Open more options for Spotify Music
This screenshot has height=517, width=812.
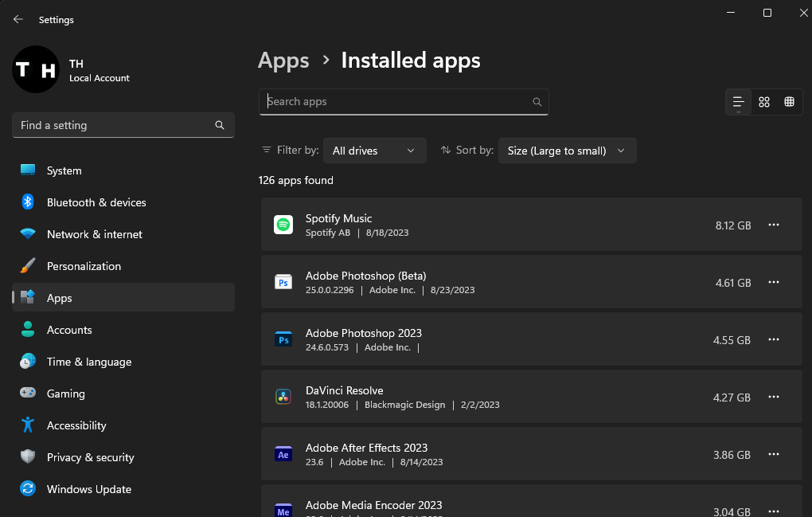(773, 225)
